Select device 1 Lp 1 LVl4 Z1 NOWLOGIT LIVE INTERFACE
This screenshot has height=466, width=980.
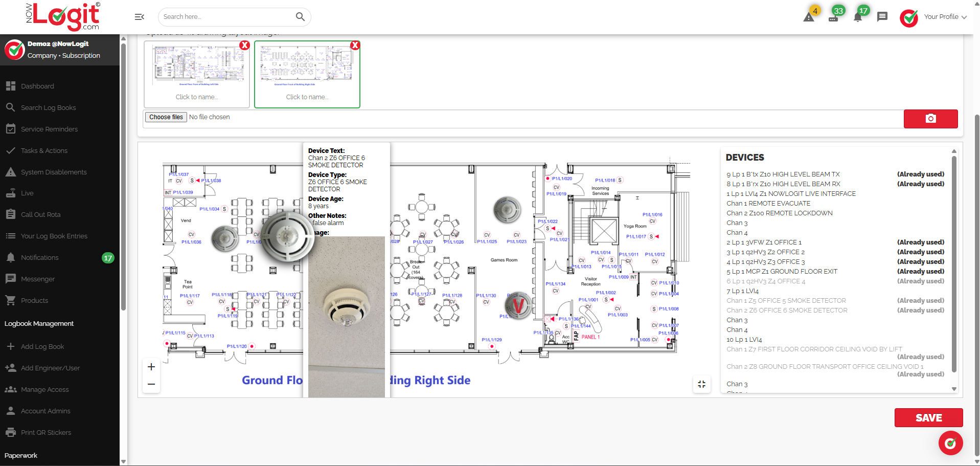(791, 194)
